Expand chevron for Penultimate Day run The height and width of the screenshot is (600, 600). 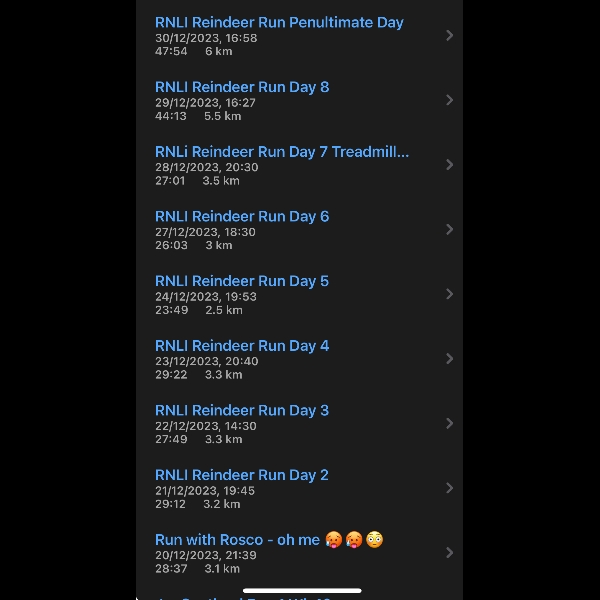coord(450,35)
